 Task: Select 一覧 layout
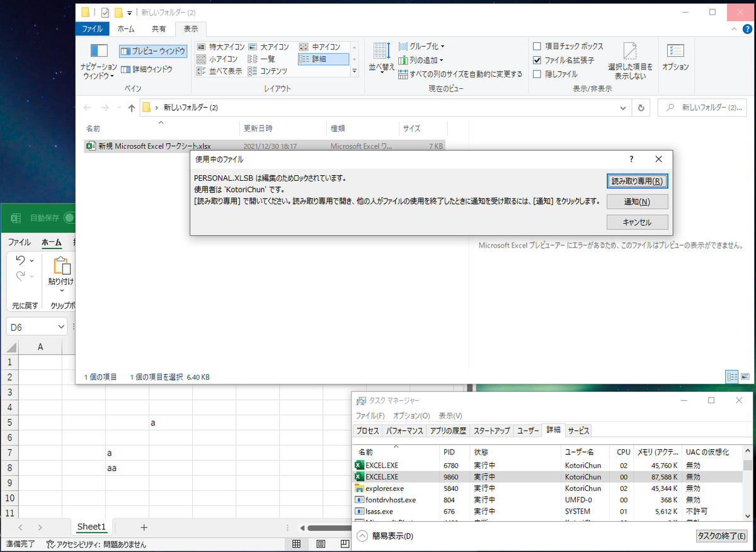(x=261, y=59)
